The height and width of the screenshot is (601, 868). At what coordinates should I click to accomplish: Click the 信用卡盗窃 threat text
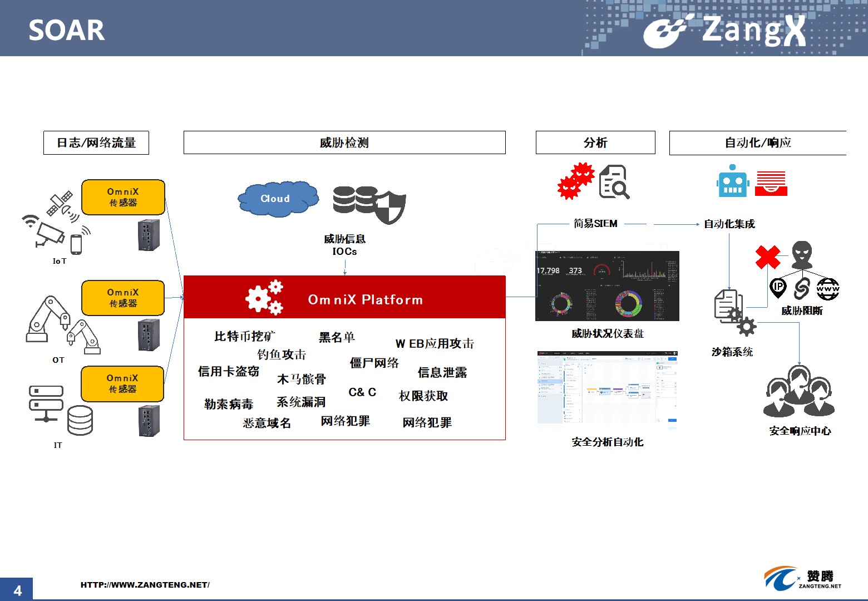pos(229,371)
